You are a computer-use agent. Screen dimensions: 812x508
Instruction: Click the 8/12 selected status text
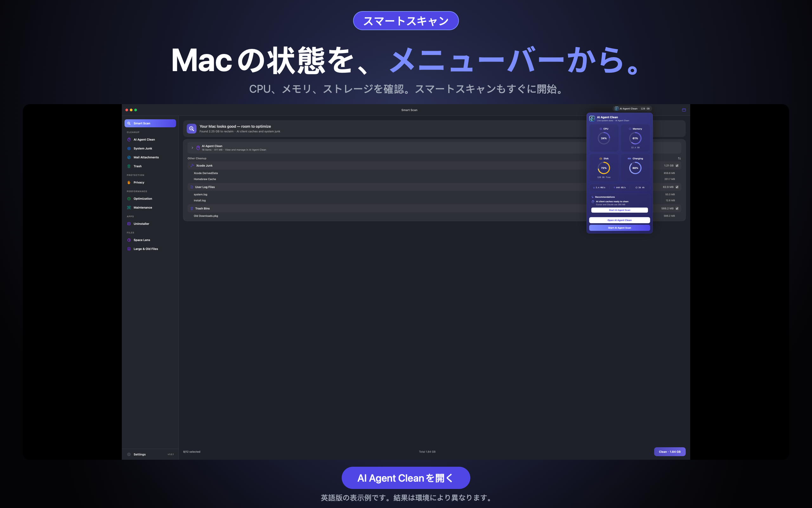pos(192,451)
